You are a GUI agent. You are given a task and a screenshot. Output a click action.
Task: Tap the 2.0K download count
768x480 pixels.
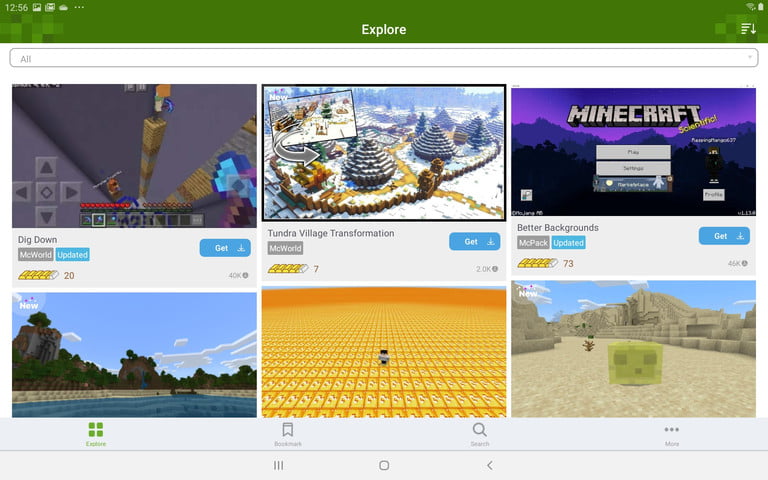tap(487, 269)
